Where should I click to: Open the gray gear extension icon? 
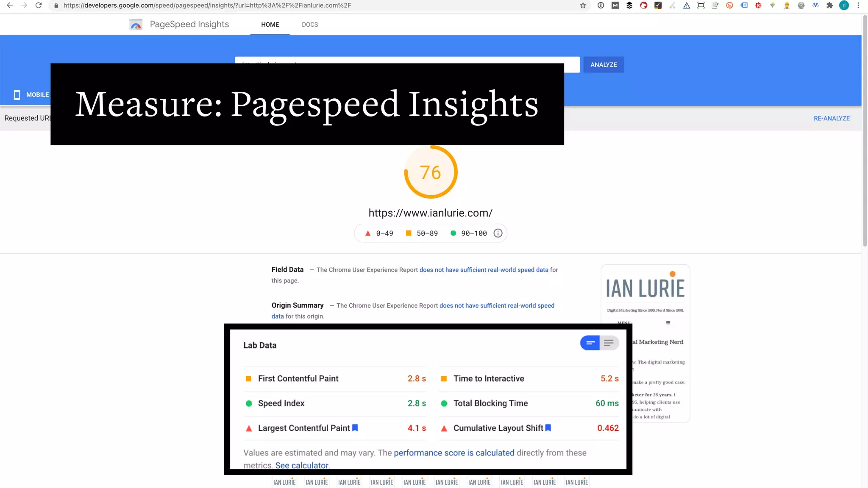[x=801, y=6]
